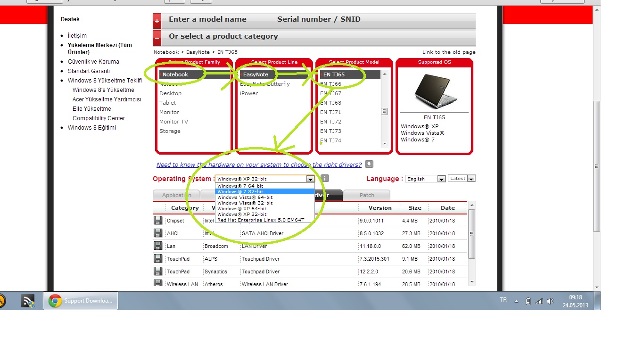Select Monitor TV in the Product Family list

173,122
